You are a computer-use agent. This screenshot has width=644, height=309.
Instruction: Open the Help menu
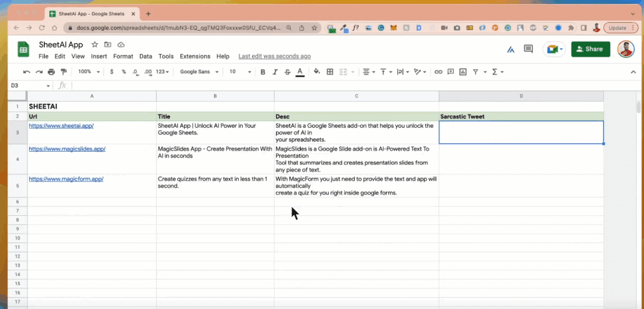click(223, 56)
